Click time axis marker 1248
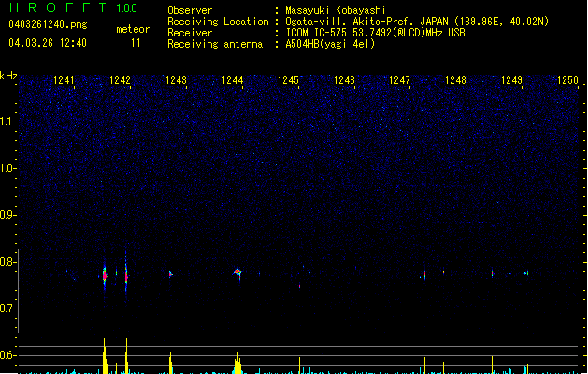 pos(455,80)
